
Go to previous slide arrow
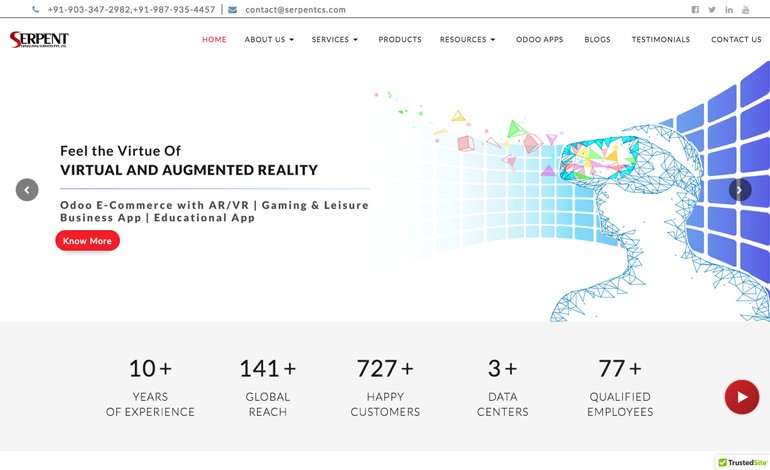pyautogui.click(x=27, y=190)
